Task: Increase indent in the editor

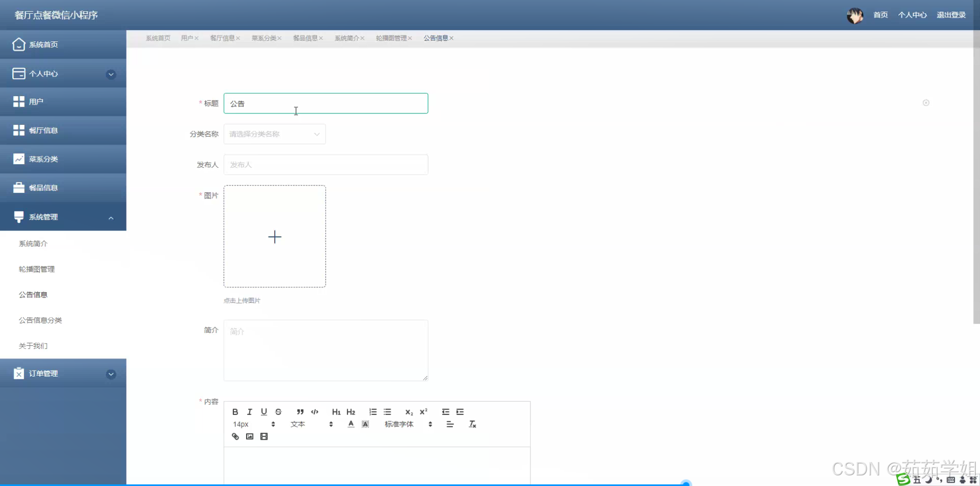Action: (460, 412)
